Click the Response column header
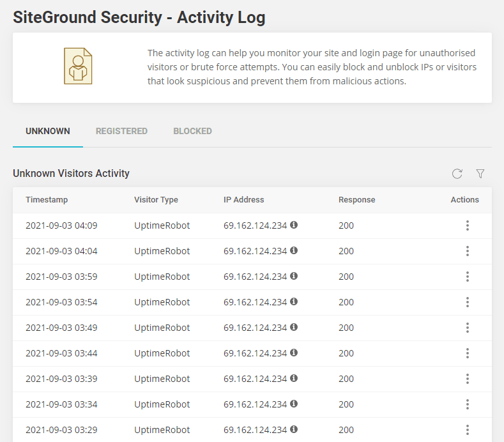 coord(357,200)
